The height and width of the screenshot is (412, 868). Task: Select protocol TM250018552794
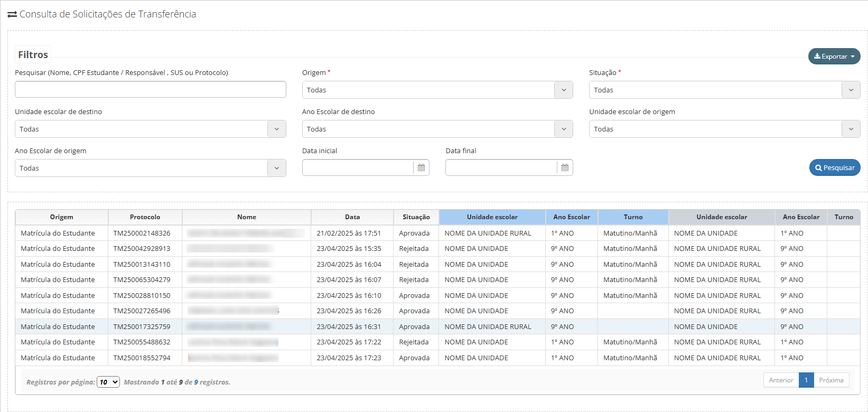click(x=142, y=358)
